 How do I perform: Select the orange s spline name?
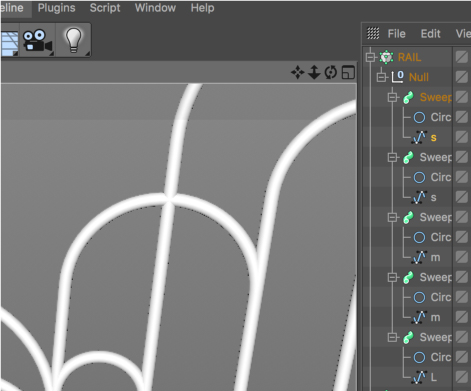pos(433,138)
